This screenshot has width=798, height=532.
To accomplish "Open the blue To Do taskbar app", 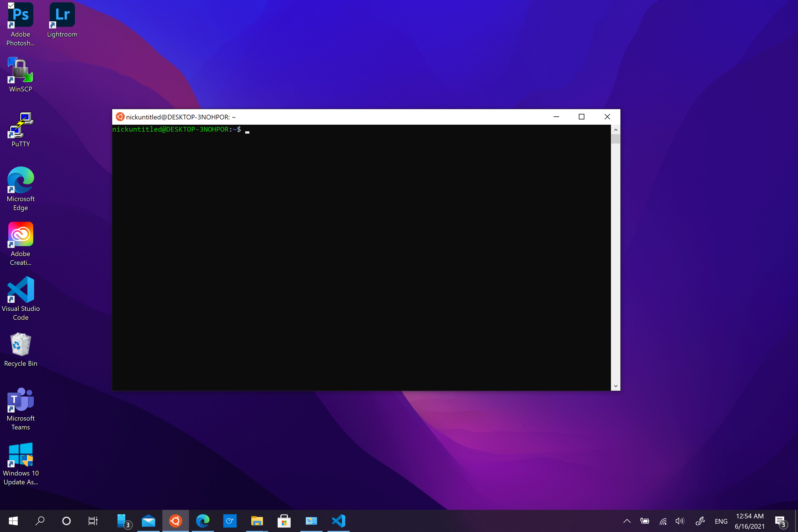I will (230, 521).
